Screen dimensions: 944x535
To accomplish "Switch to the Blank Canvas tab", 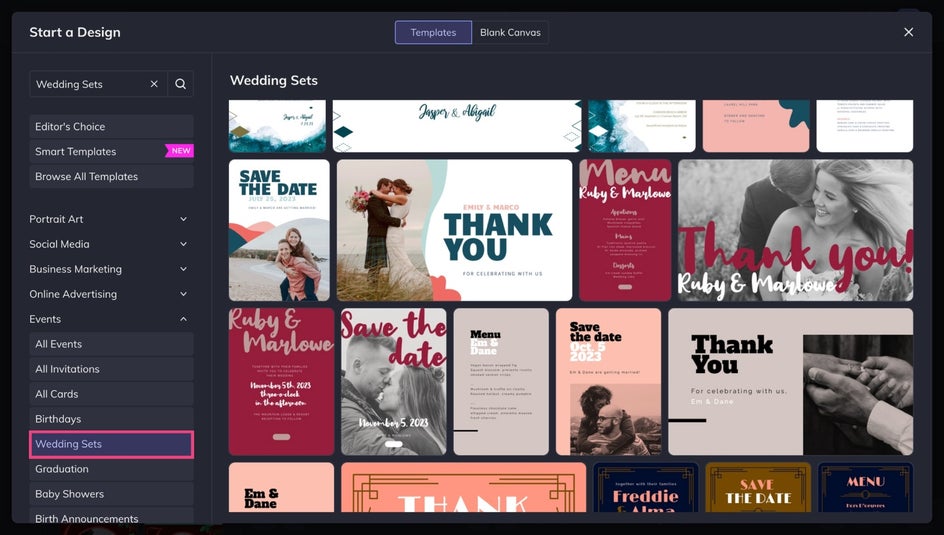I will 510,32.
